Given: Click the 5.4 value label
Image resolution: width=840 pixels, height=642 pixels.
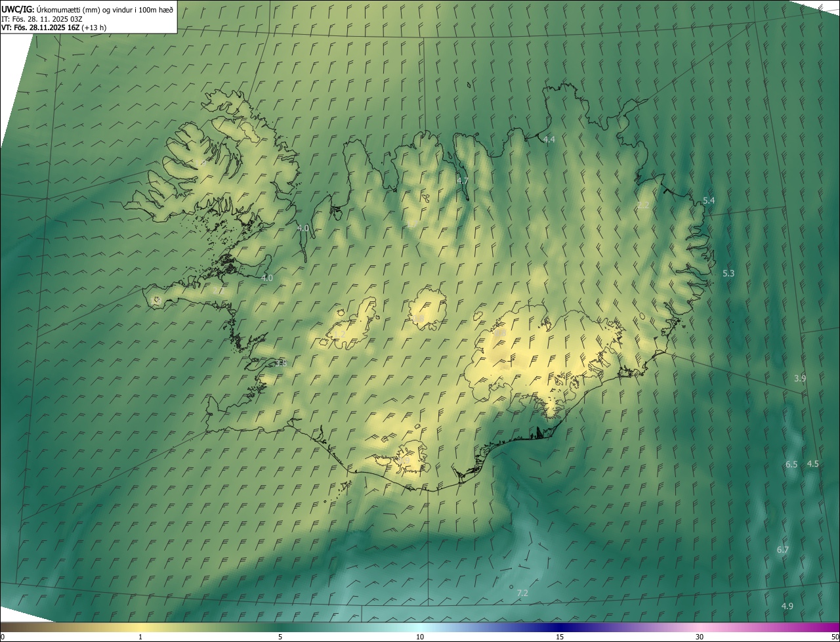Looking at the screenshot, I should 709,200.
